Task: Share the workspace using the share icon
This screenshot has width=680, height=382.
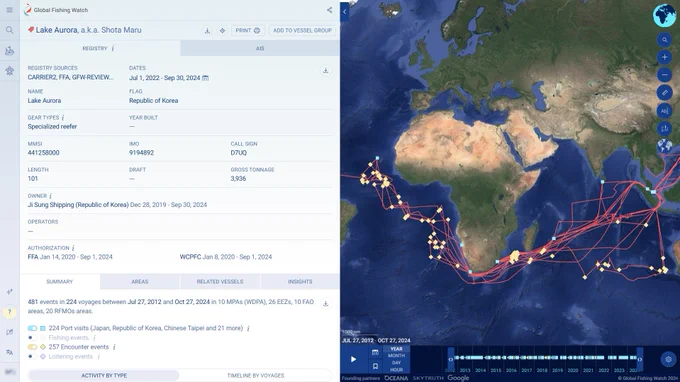Action: pyautogui.click(x=330, y=10)
